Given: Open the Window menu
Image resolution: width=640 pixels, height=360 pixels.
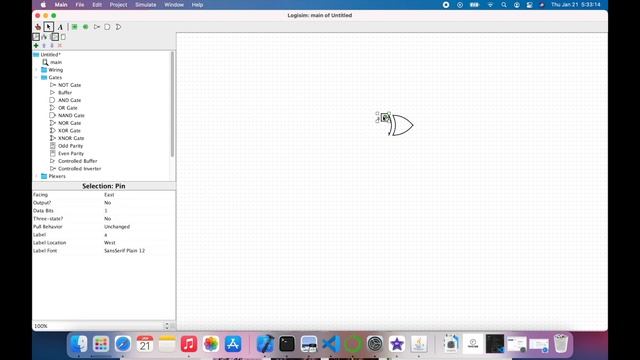Looking at the screenshot, I should pos(174,5).
